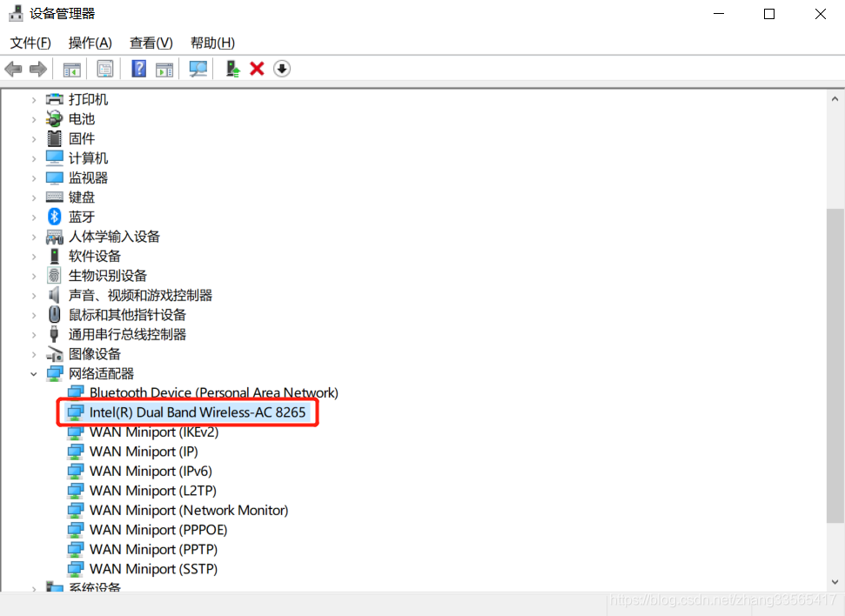
Task: Click the vertical scrollbar thumb
Action: pos(835,365)
